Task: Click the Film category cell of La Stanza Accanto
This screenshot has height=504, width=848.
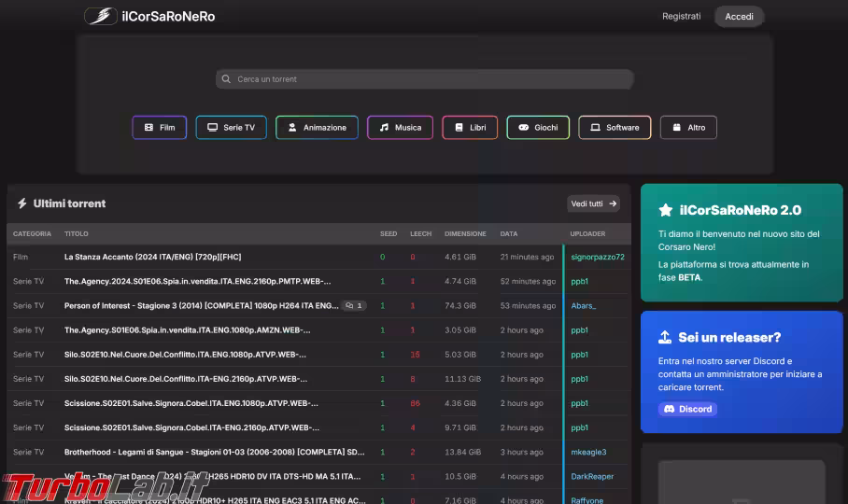Action: click(21, 257)
